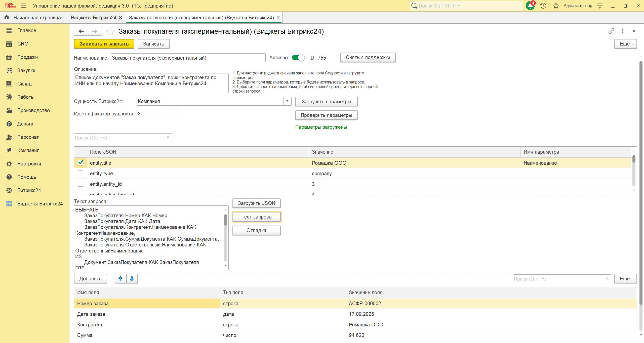Expand Сущность Битрикс24 dropdown list
Image resolution: width=644 pixels, height=343 pixels.
(x=287, y=101)
